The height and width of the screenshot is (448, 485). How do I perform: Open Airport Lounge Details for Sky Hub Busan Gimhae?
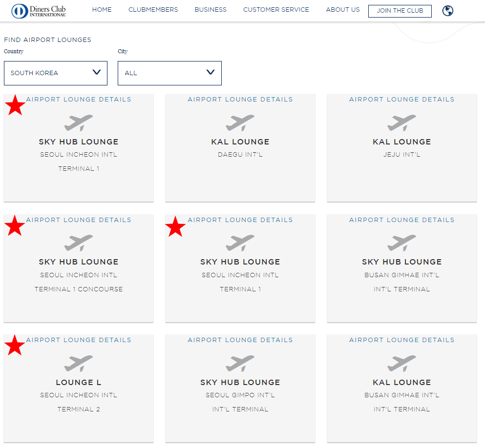pos(402,220)
